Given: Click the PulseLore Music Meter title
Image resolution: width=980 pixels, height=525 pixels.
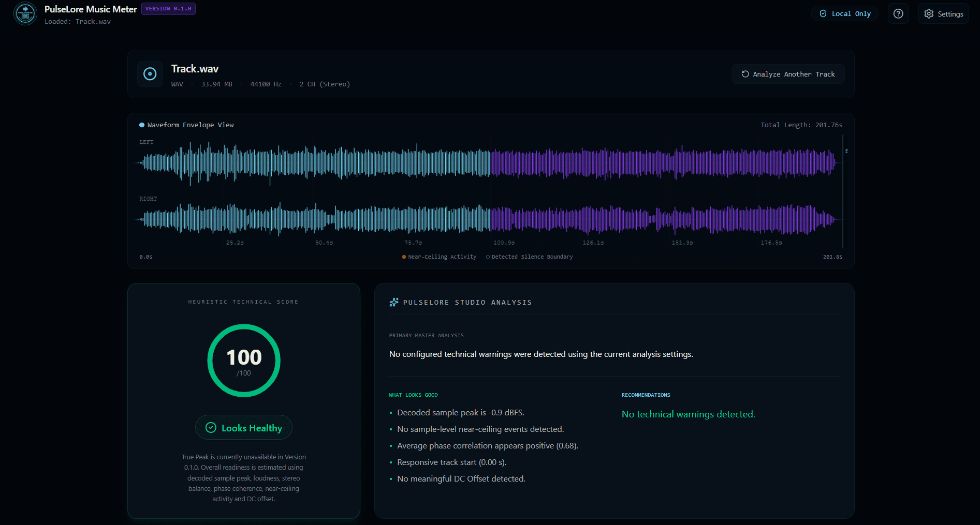Looking at the screenshot, I should (x=91, y=9).
